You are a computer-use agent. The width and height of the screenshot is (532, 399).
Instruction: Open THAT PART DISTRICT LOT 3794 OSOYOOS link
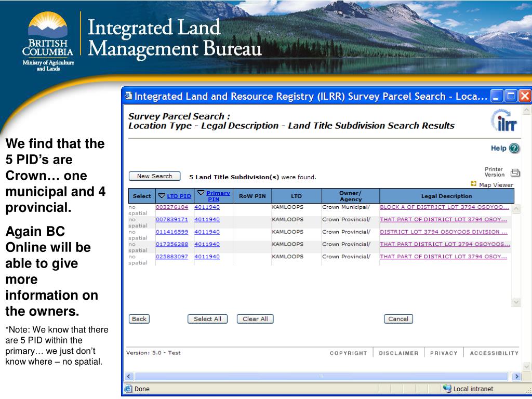(445, 244)
